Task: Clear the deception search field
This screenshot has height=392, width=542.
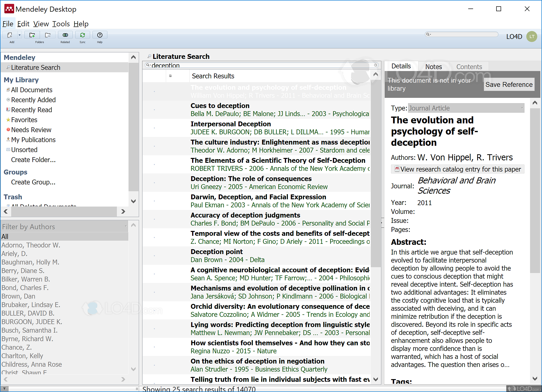Action: (x=376, y=65)
